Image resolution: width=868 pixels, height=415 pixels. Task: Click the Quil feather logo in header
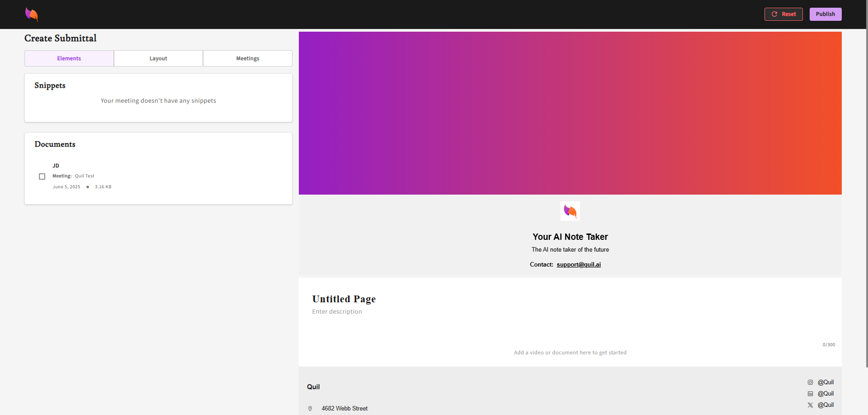click(x=32, y=14)
